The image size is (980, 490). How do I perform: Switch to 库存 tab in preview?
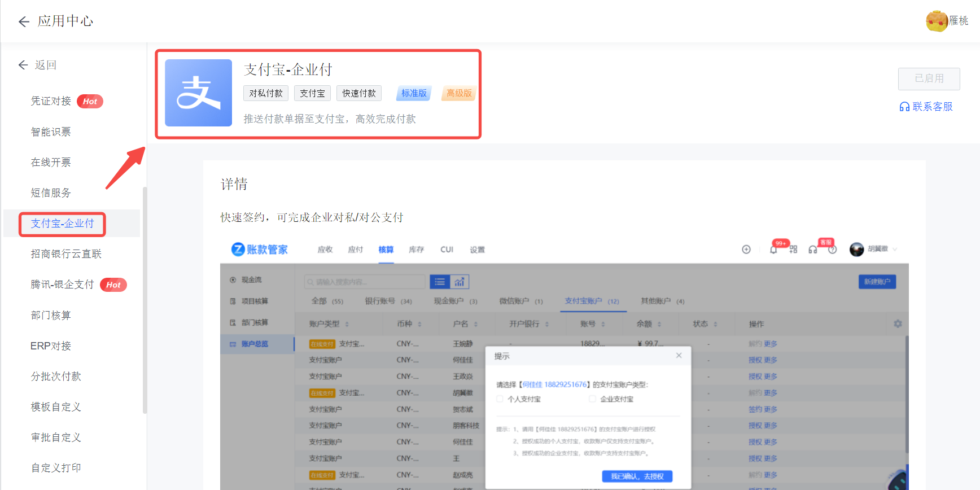point(417,250)
